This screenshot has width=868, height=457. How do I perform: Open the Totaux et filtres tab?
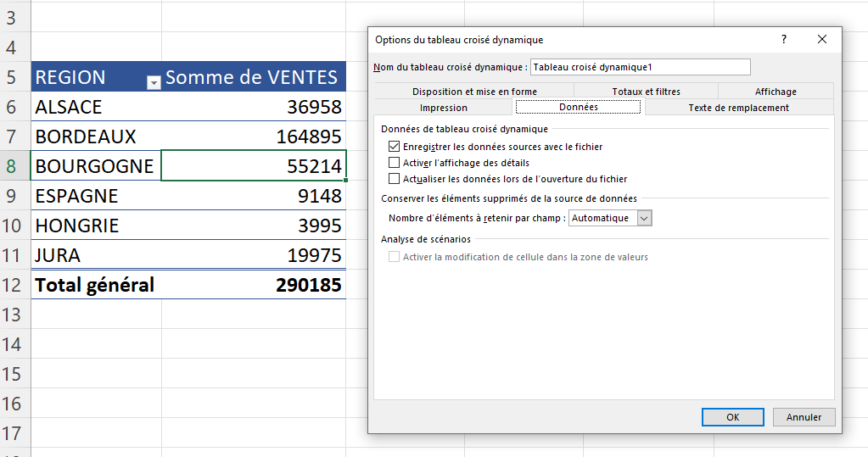click(646, 92)
